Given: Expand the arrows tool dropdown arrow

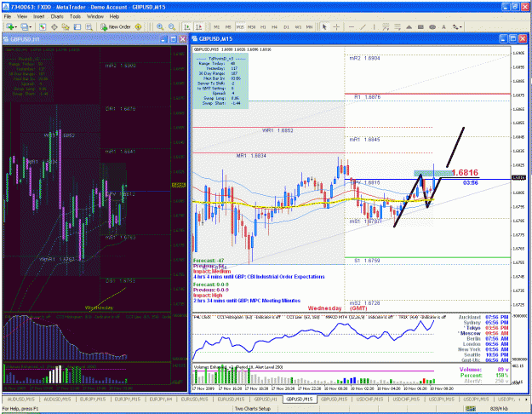Looking at the screenshot, I should (460, 26).
